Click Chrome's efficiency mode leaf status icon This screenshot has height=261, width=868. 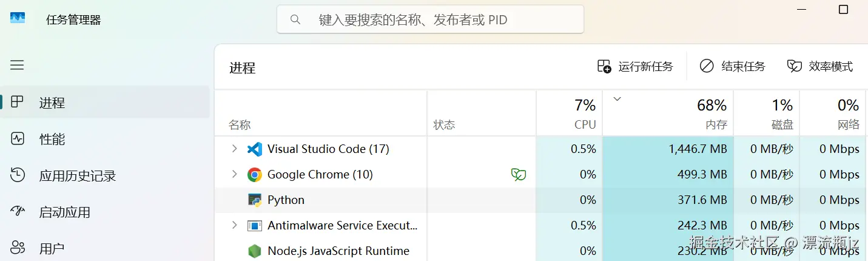click(x=518, y=175)
